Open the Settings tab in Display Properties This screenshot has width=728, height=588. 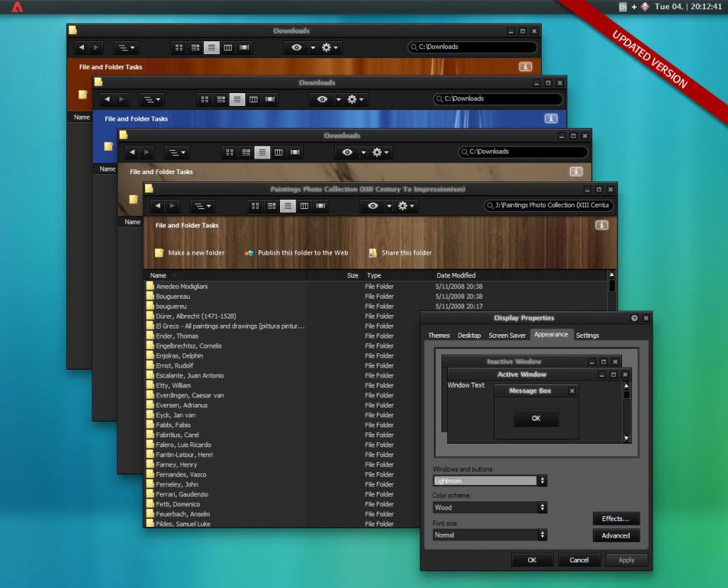click(587, 335)
